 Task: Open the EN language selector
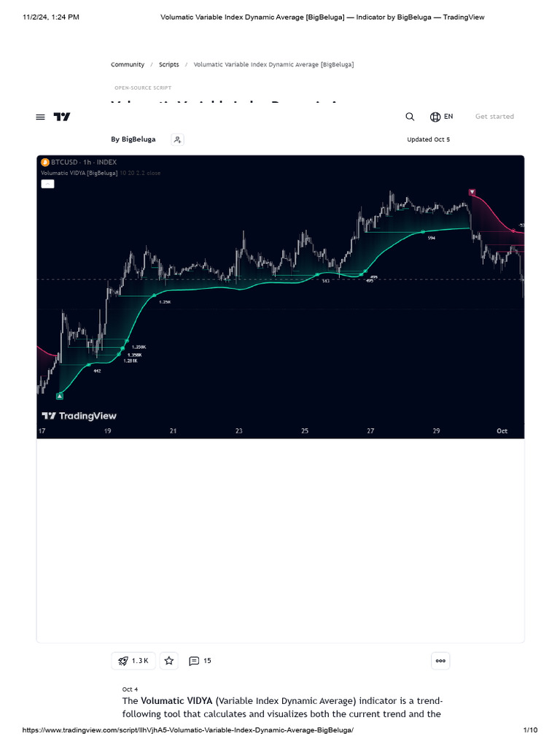442,117
